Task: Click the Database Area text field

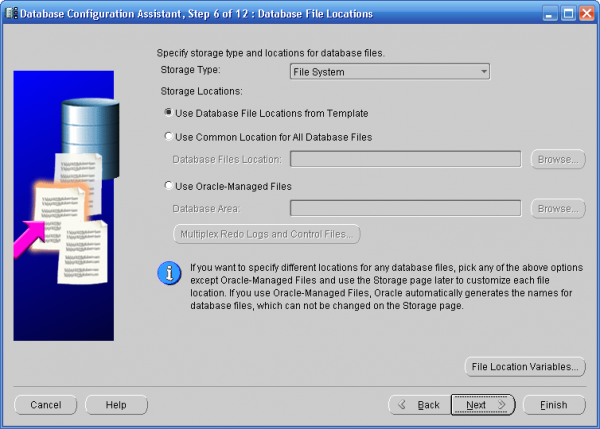Action: 406,209
